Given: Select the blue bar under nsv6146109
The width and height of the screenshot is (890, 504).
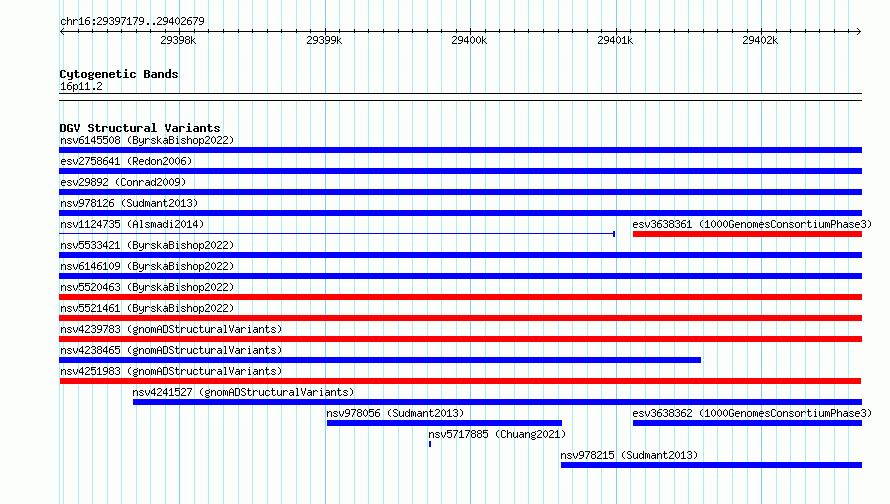Looking at the screenshot, I should (460, 276).
